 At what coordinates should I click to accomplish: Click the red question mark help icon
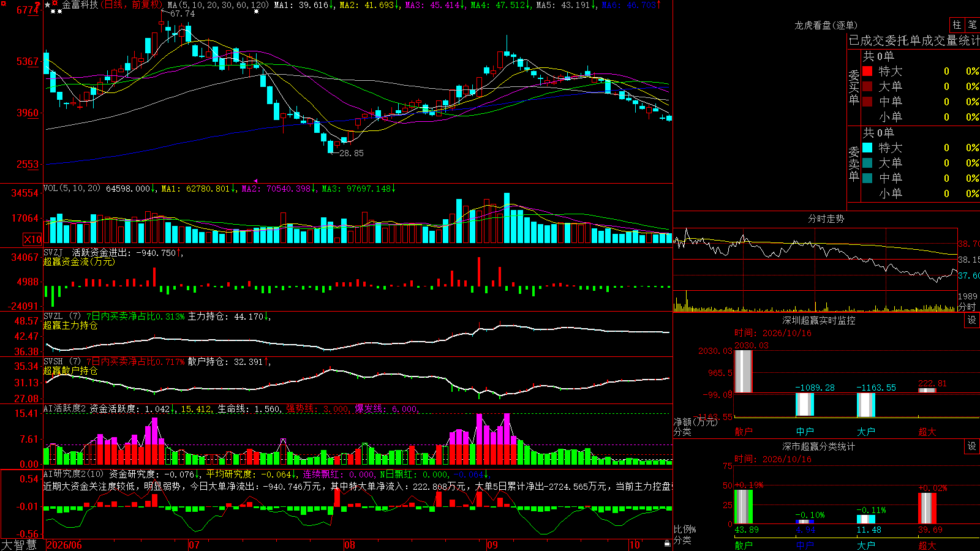coord(37,6)
